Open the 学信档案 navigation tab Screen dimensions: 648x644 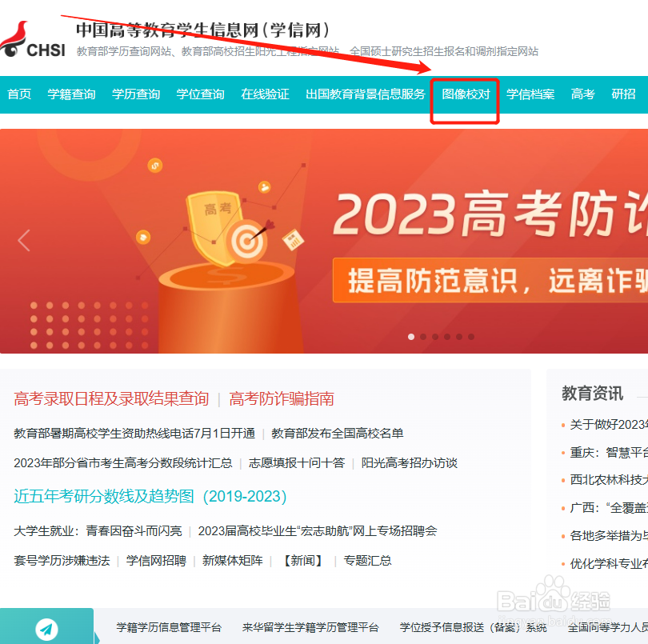tap(530, 94)
